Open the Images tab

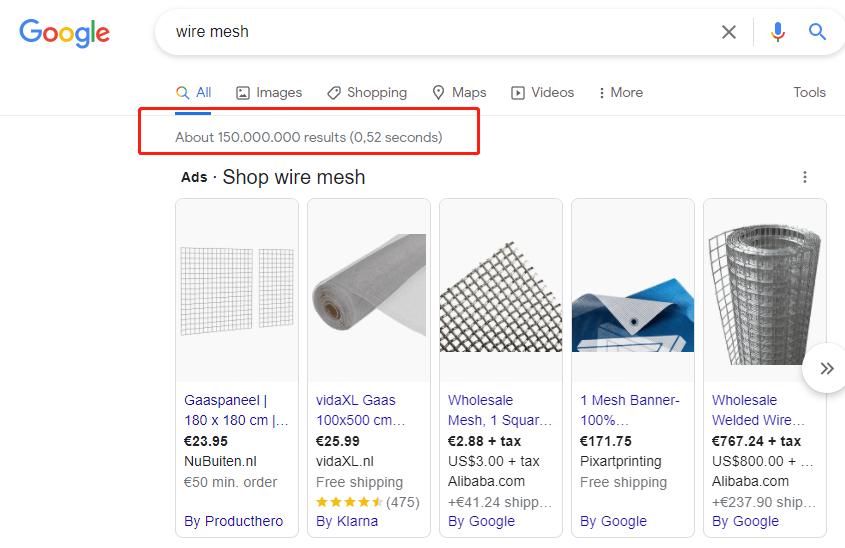click(268, 93)
